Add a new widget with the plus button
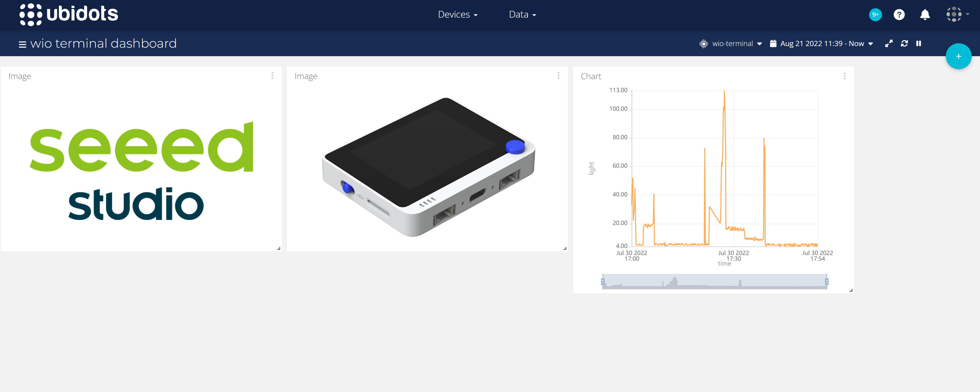The height and width of the screenshot is (392, 980). click(x=958, y=56)
